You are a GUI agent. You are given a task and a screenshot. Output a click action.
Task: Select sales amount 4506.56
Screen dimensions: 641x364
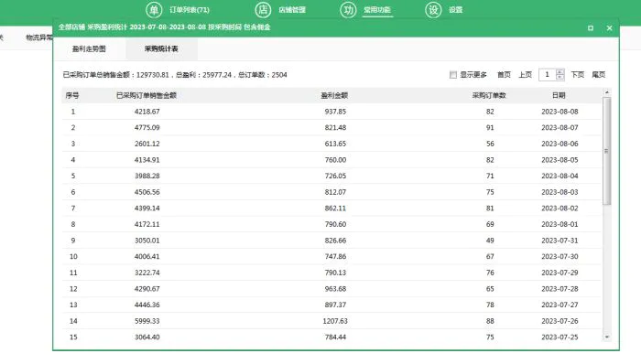coord(147,192)
